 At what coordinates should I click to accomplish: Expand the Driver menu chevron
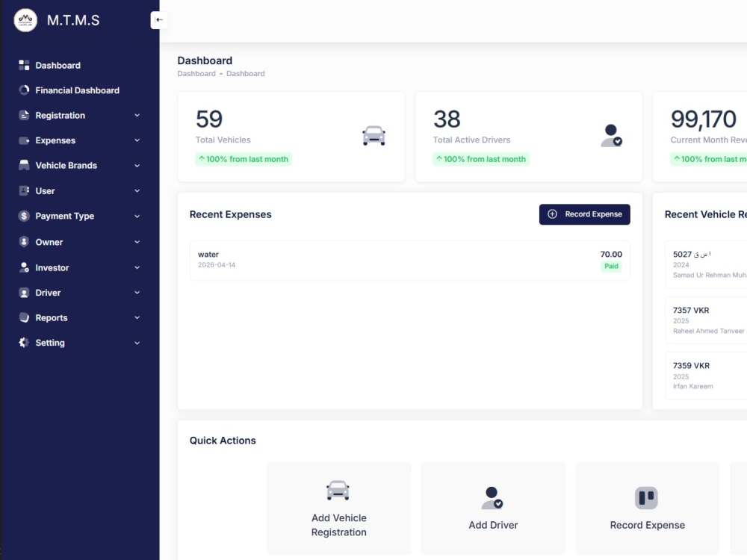(x=137, y=293)
